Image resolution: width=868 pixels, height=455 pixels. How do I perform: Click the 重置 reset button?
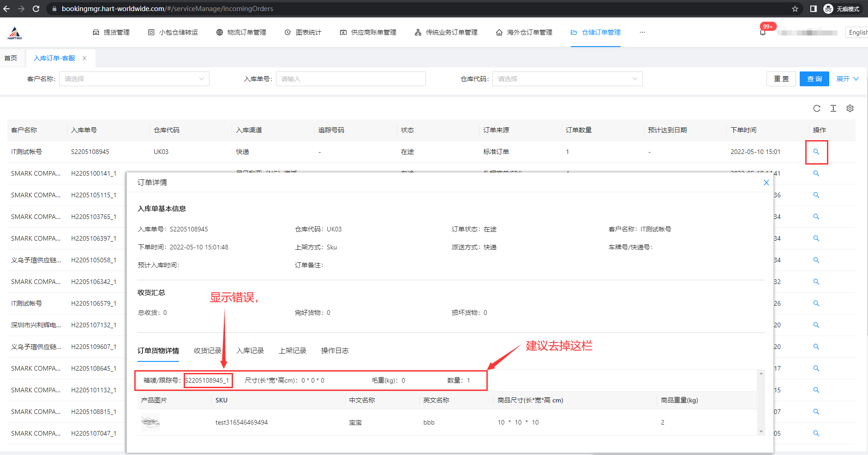point(781,79)
